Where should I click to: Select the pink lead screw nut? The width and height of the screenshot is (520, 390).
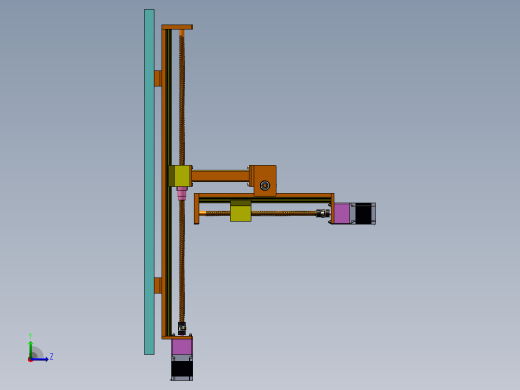[x=182, y=193]
